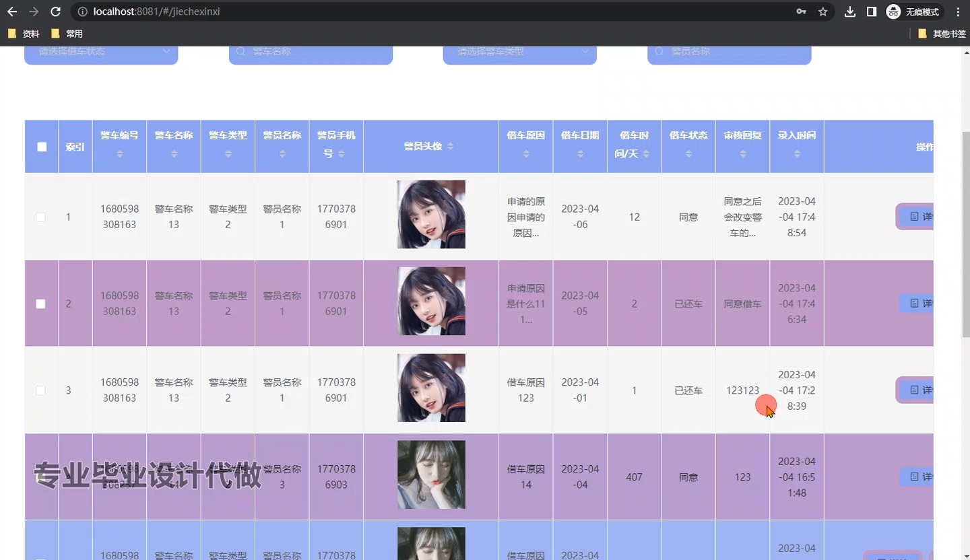Click 同意 status in row 1
This screenshot has height=560, width=970.
pyautogui.click(x=688, y=217)
